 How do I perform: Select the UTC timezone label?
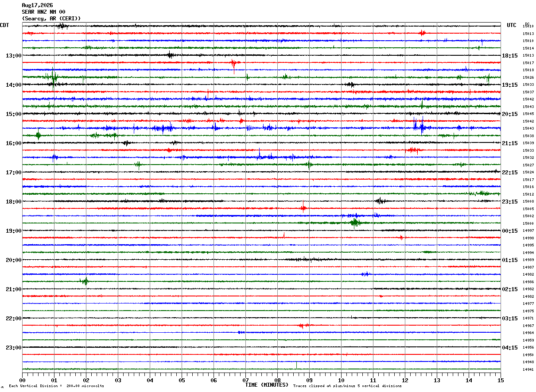pyautogui.click(x=512, y=25)
